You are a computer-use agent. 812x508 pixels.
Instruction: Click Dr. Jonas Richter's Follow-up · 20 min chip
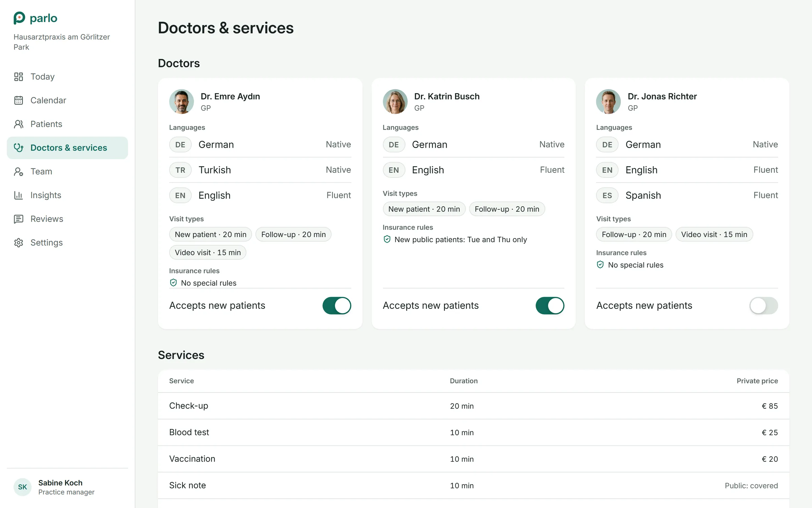click(634, 235)
